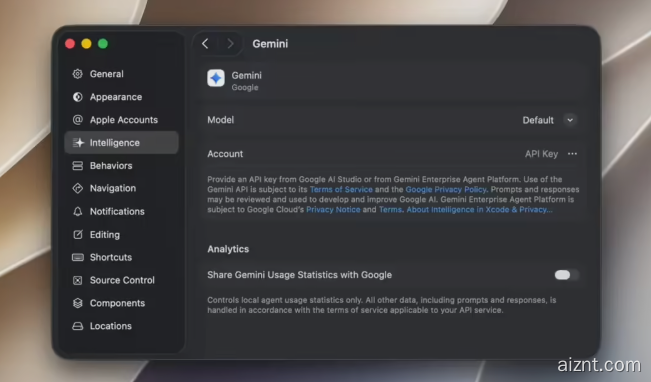Click the Gemini title in the toolbar
Image resolution: width=651 pixels, height=382 pixels.
[x=270, y=44]
